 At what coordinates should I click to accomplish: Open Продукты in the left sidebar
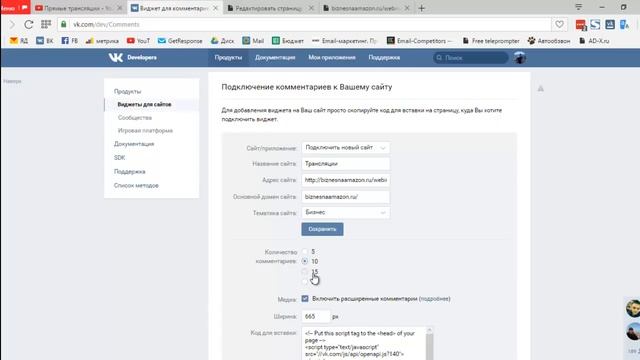tap(127, 91)
